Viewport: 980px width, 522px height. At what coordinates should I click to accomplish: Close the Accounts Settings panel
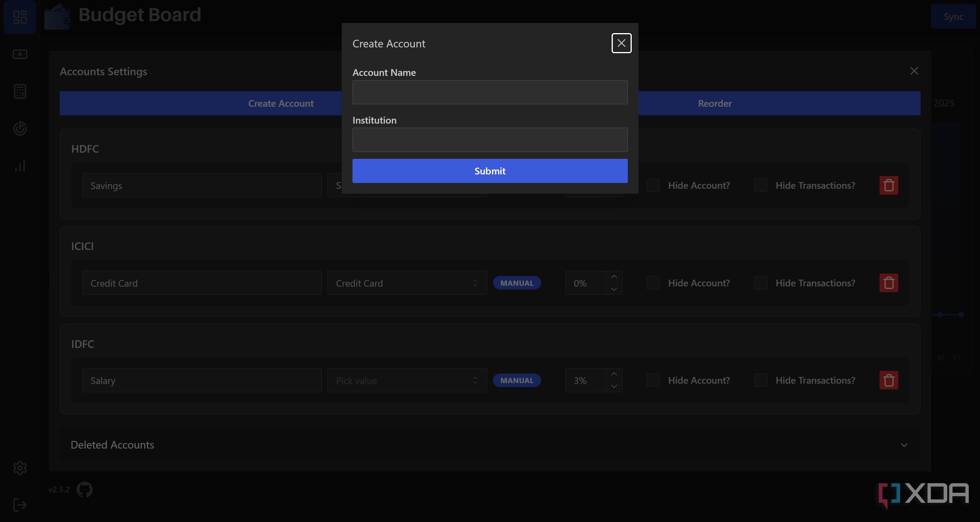914,71
